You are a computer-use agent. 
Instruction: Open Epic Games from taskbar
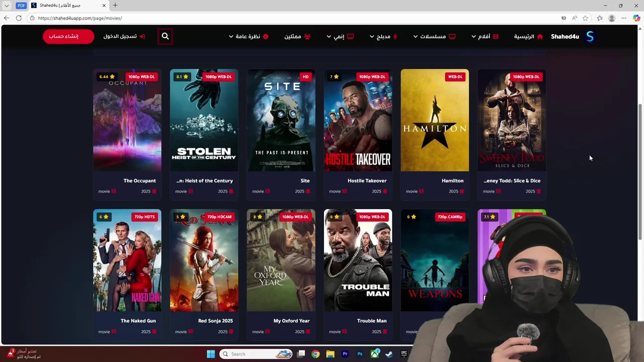(x=404, y=354)
